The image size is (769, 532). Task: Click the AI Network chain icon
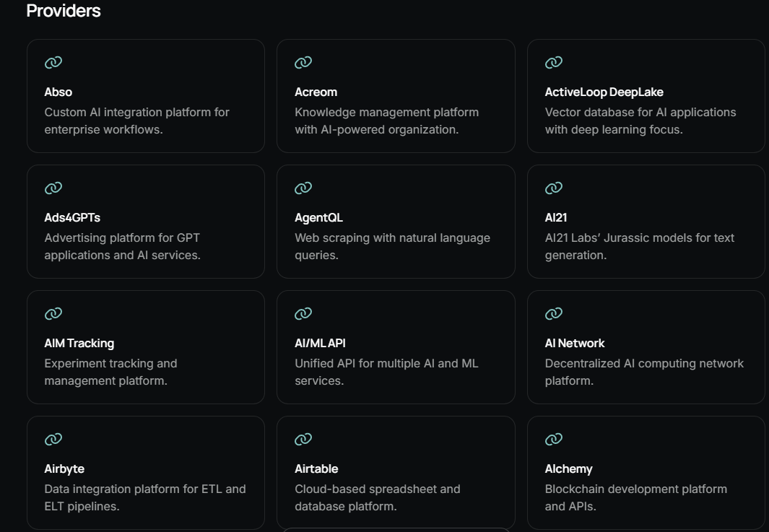(554, 313)
